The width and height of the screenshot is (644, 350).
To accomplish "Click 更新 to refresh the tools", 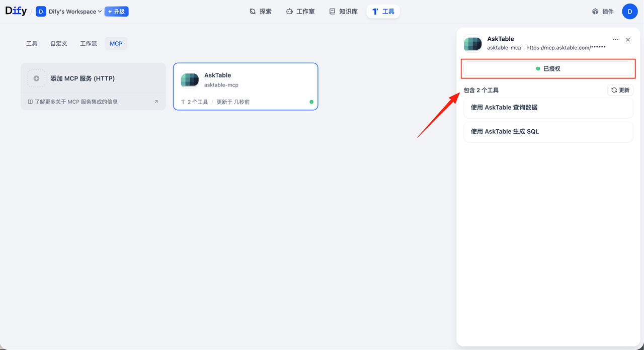I will tap(620, 90).
